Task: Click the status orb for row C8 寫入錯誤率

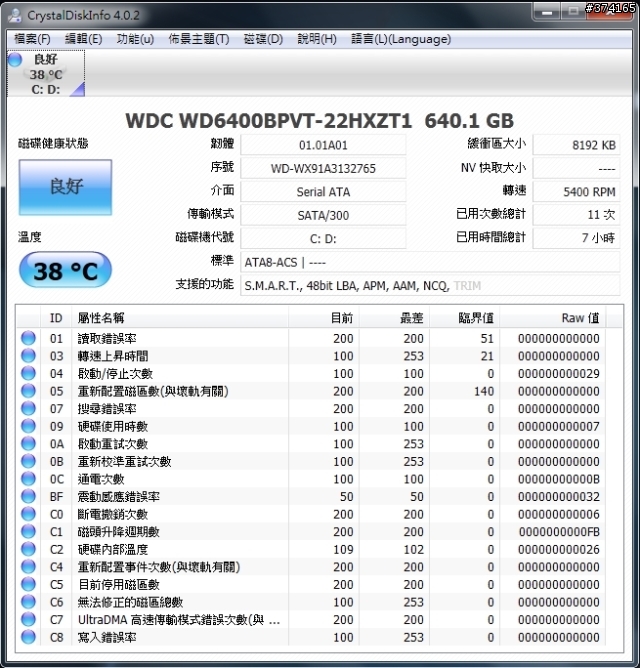Action: coord(28,637)
